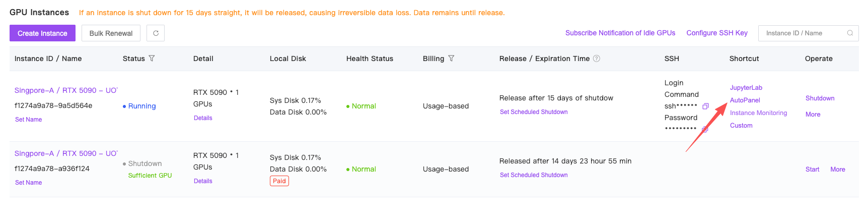The height and width of the screenshot is (220, 868).
Task: Open the Configure SSH Key link
Action: click(716, 33)
